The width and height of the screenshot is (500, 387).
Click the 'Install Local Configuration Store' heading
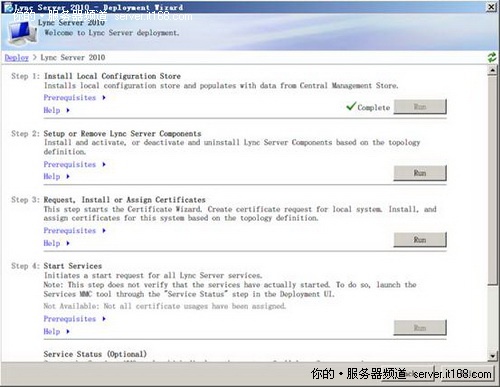(112, 76)
